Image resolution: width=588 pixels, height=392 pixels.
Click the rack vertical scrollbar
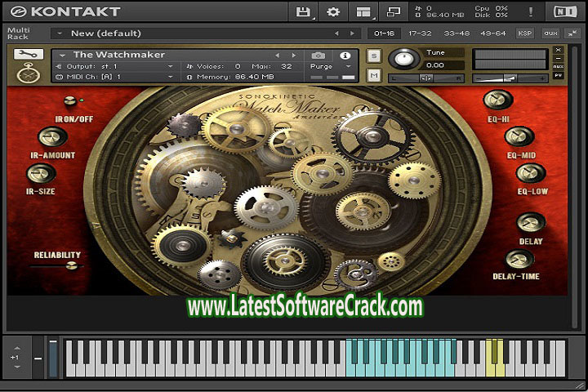click(x=575, y=188)
